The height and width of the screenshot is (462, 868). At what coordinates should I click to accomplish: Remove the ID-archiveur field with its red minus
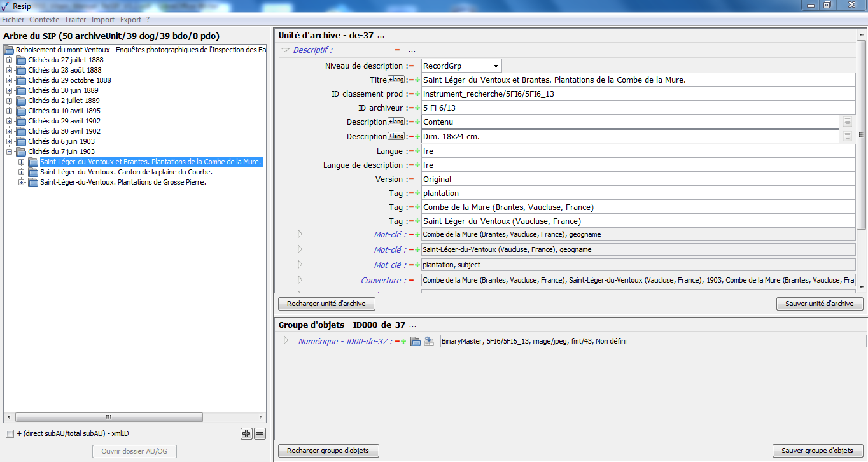(410, 108)
